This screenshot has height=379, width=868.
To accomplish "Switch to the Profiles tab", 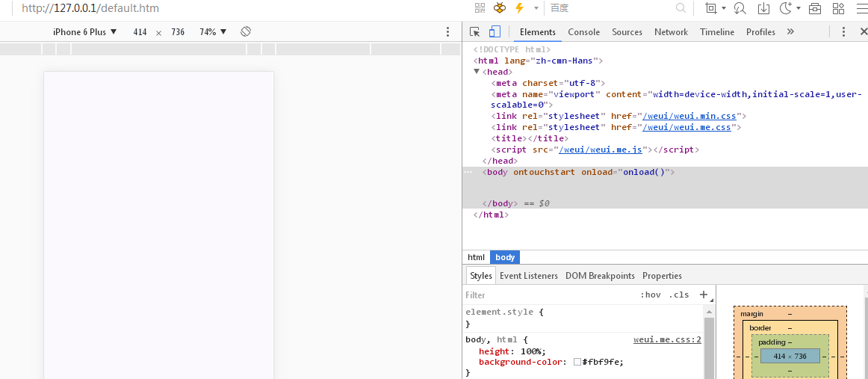I will [x=760, y=32].
